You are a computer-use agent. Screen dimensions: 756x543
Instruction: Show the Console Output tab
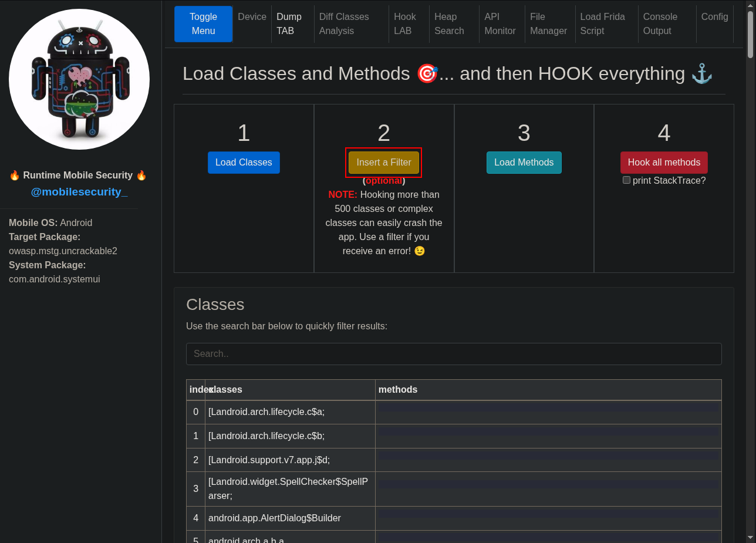click(660, 24)
